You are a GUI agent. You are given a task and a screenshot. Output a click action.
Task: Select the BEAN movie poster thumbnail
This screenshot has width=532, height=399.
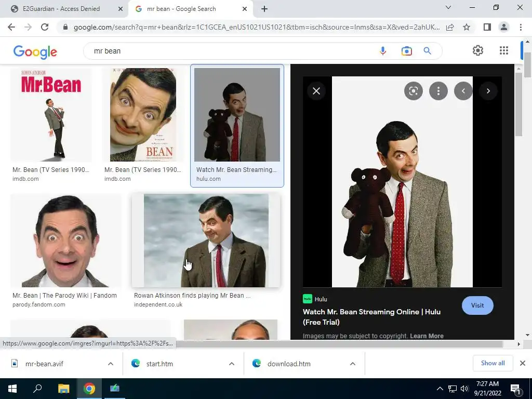click(x=143, y=115)
